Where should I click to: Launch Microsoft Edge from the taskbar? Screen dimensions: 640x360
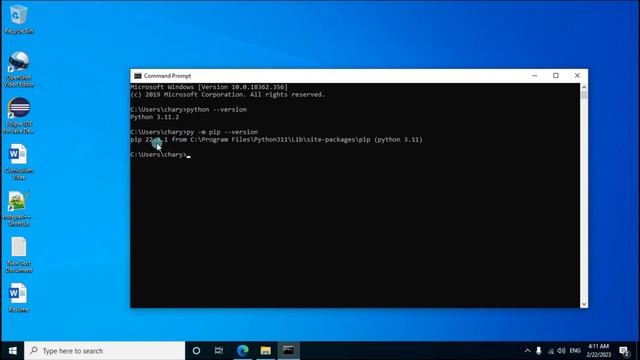pyautogui.click(x=243, y=351)
